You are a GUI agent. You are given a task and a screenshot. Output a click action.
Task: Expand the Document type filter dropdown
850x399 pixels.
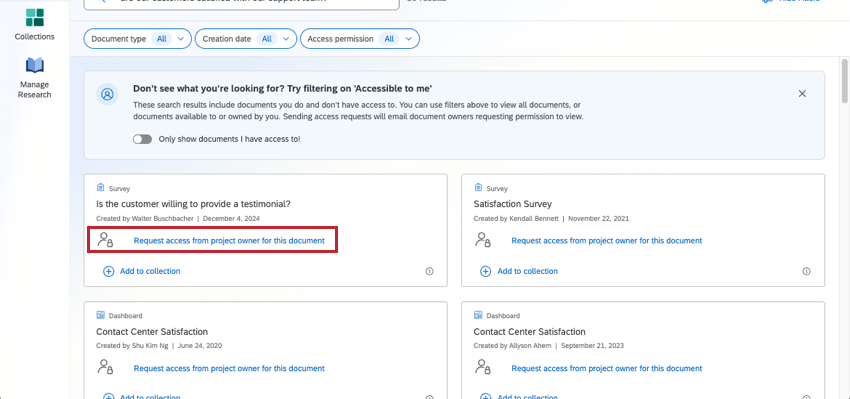tap(138, 39)
